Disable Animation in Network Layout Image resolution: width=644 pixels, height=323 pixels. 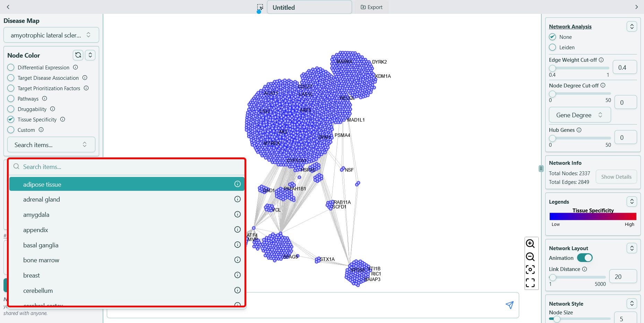(585, 258)
